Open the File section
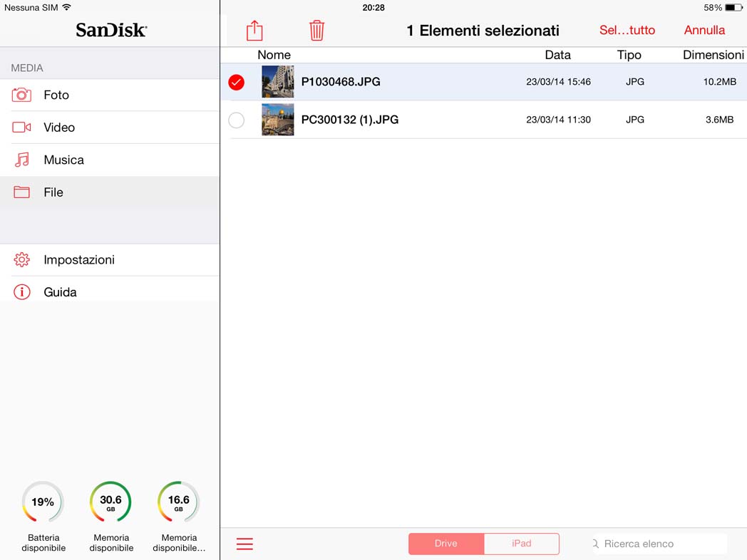747x560 pixels. pyautogui.click(x=110, y=192)
